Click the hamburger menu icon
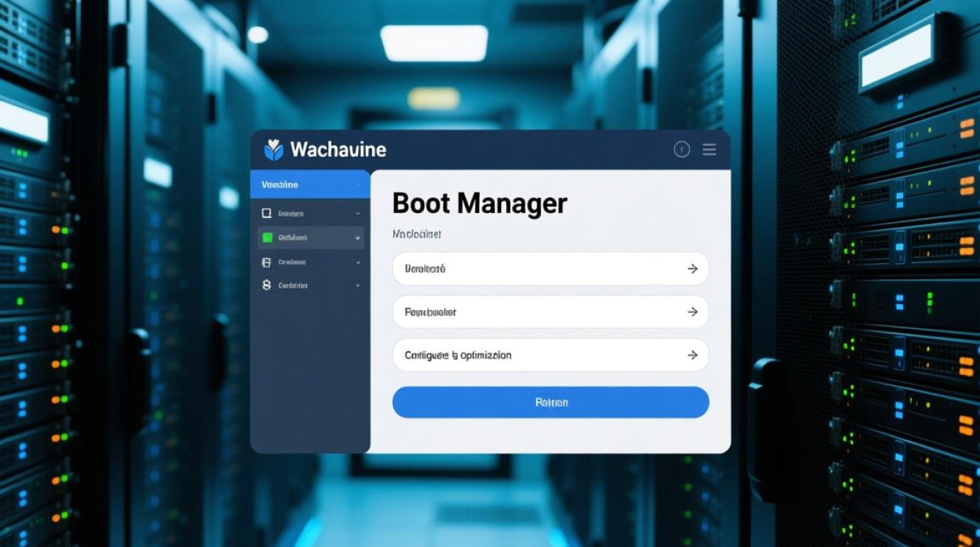 pyautogui.click(x=708, y=149)
